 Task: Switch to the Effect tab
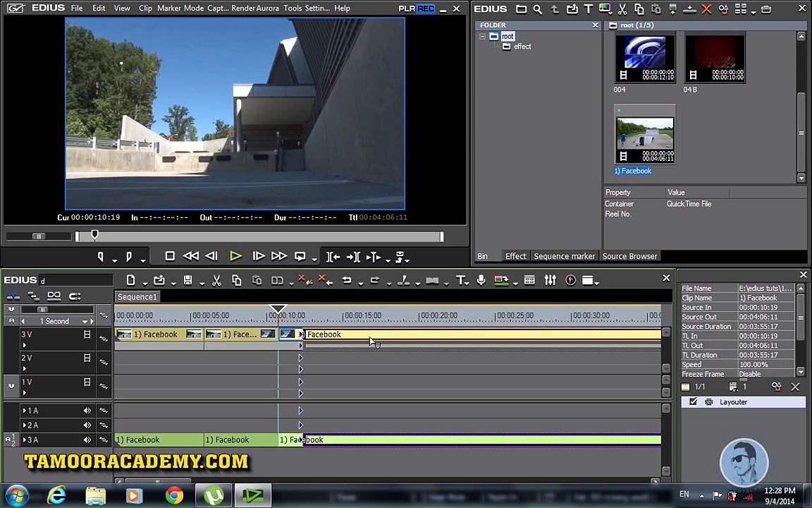515,256
